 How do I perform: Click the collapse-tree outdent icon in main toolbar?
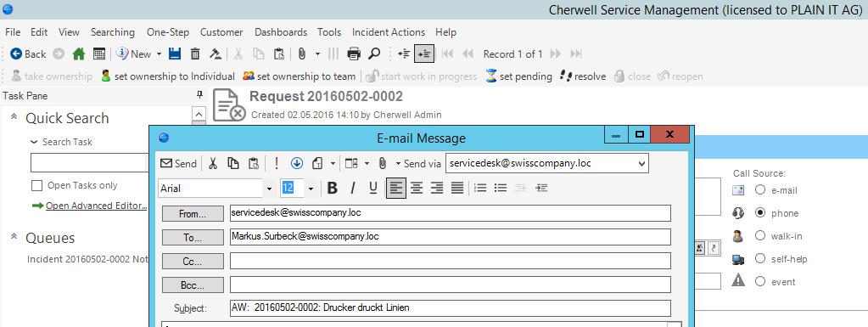(404, 54)
